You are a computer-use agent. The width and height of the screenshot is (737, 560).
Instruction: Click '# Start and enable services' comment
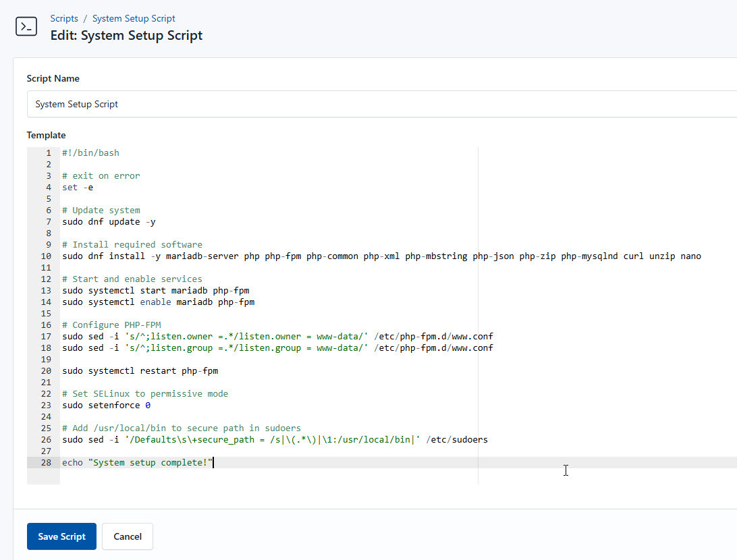point(132,279)
